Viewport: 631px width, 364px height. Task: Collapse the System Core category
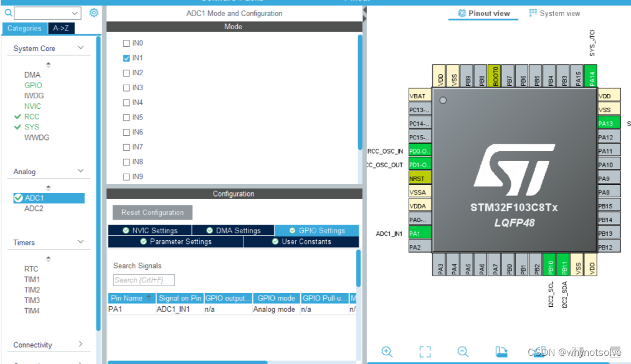tap(80, 48)
